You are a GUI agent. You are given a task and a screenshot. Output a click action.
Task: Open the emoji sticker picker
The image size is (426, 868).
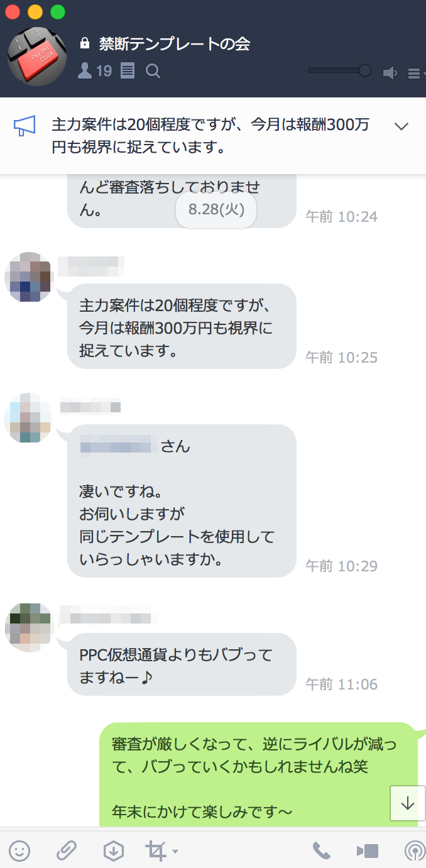(x=19, y=851)
